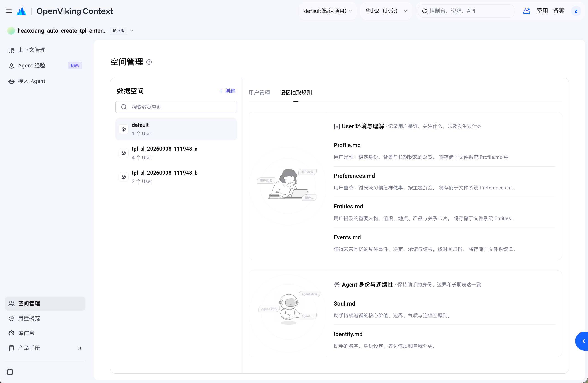Open 产品手册 in the sidebar
Screen dimensions: 588x383
pyautogui.click(x=45, y=348)
